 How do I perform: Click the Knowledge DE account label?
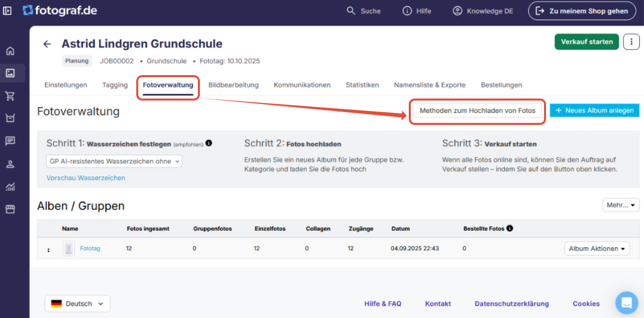click(x=490, y=11)
